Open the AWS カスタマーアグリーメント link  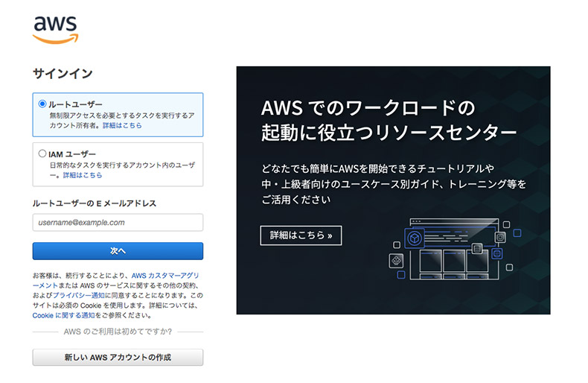165,276
